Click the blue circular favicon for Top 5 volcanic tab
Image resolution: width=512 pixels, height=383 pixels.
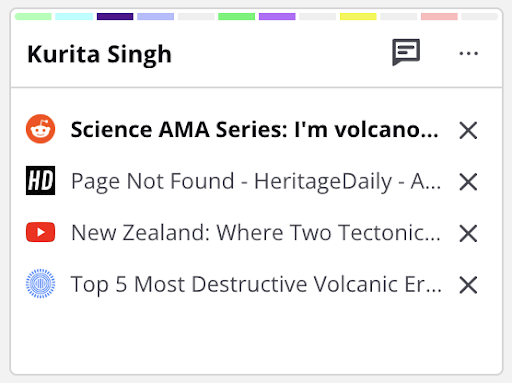pyautogui.click(x=41, y=283)
